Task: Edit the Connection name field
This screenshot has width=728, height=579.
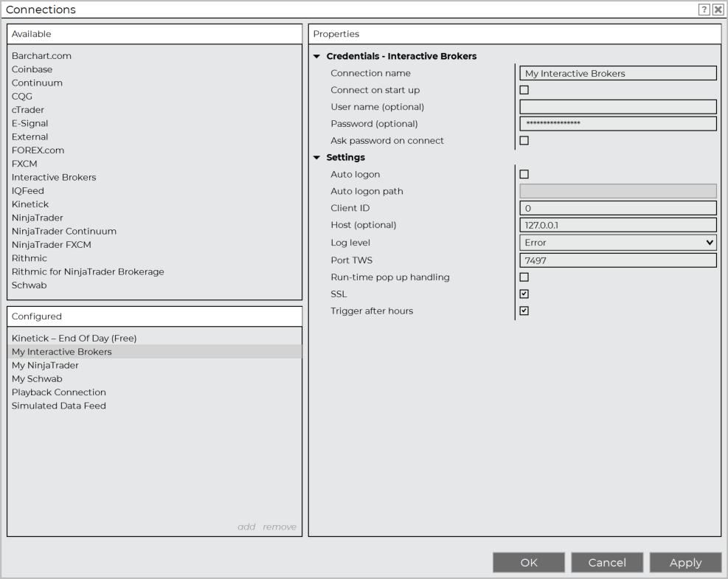Action: (618, 73)
